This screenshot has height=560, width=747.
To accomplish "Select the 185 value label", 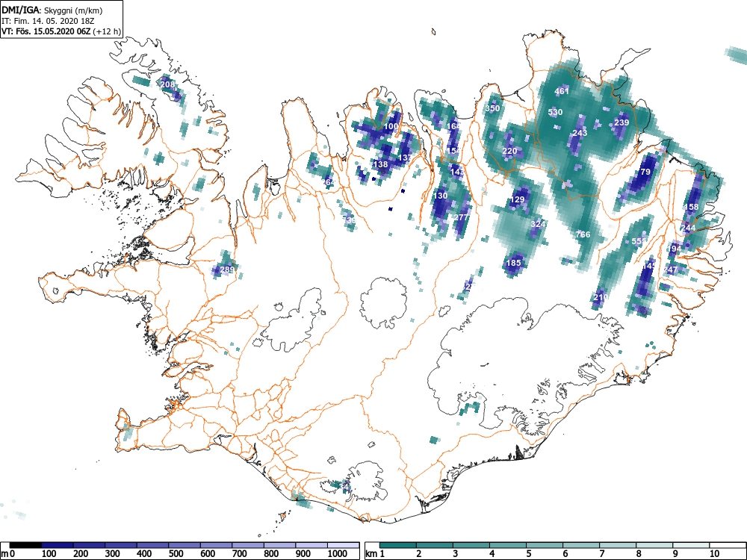I will (514, 263).
